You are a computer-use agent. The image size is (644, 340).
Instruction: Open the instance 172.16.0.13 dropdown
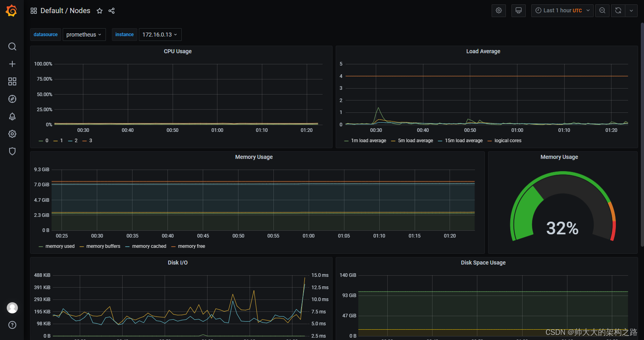(160, 35)
